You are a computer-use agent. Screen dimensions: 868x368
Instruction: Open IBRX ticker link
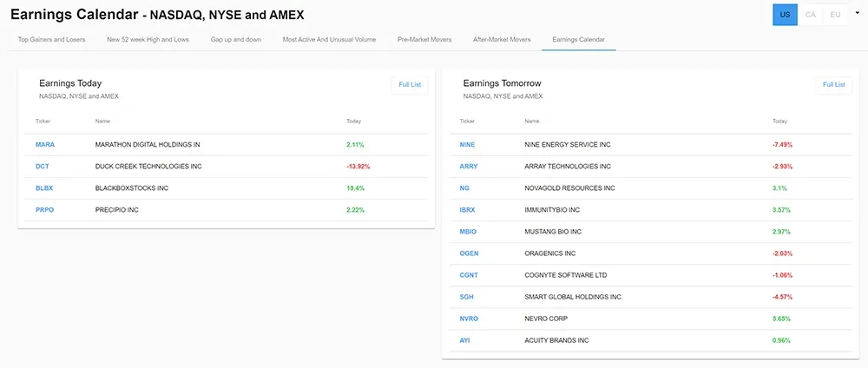pos(467,210)
